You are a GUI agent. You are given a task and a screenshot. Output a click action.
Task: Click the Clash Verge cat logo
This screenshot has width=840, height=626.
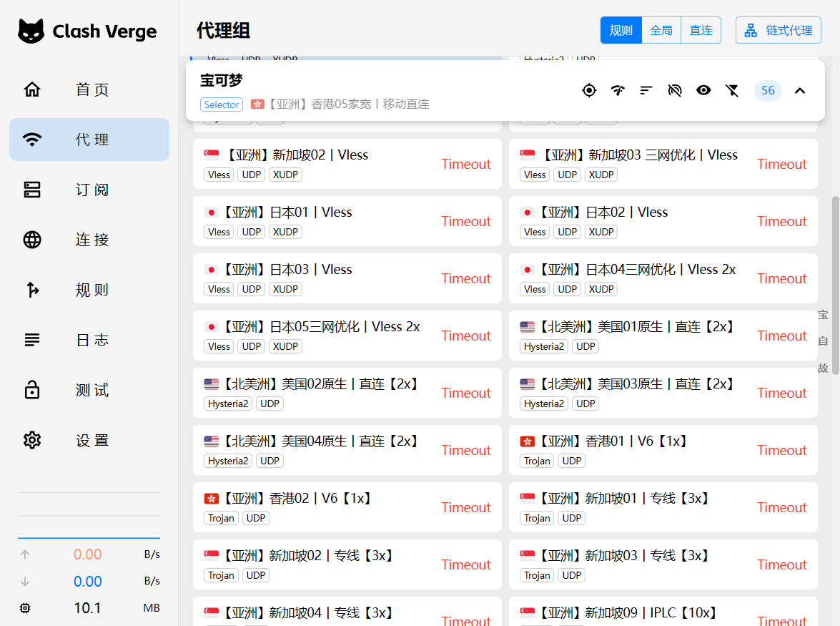pyautogui.click(x=31, y=31)
